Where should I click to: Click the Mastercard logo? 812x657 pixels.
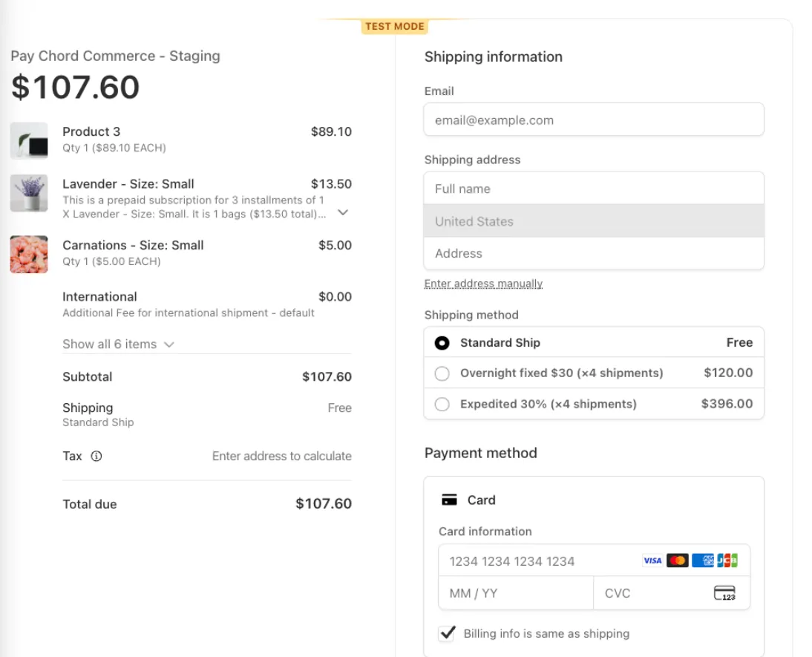point(678,560)
